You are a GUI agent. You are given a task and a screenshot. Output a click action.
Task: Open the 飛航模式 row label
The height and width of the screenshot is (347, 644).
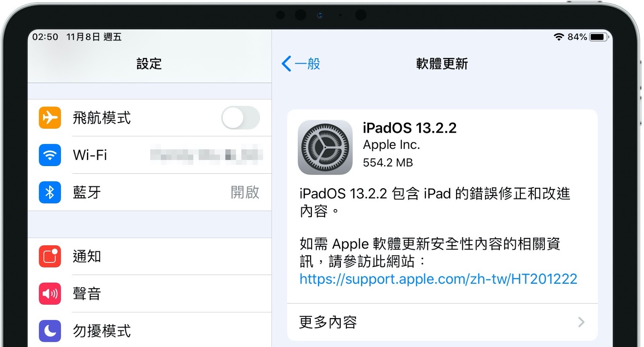point(102,118)
